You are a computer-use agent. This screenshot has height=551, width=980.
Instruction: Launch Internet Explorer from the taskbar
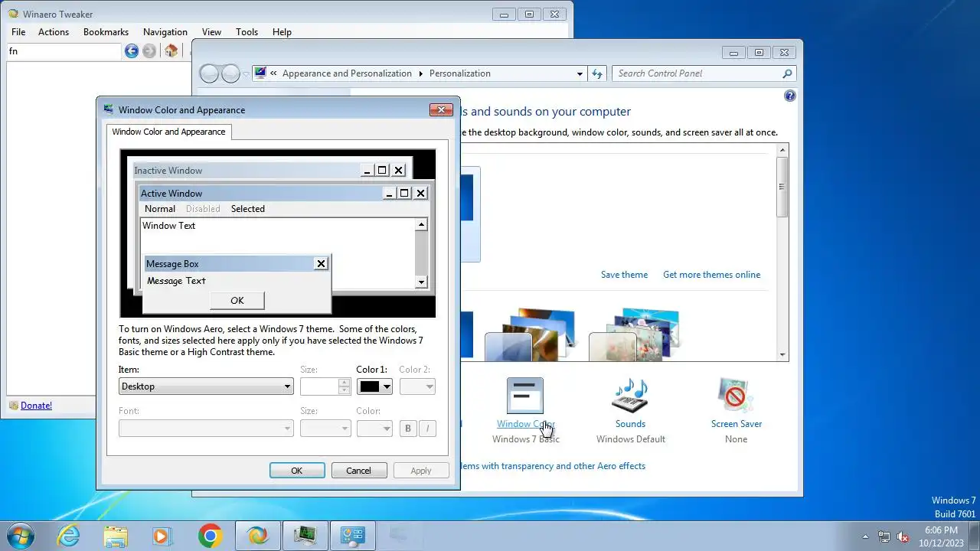(x=69, y=536)
